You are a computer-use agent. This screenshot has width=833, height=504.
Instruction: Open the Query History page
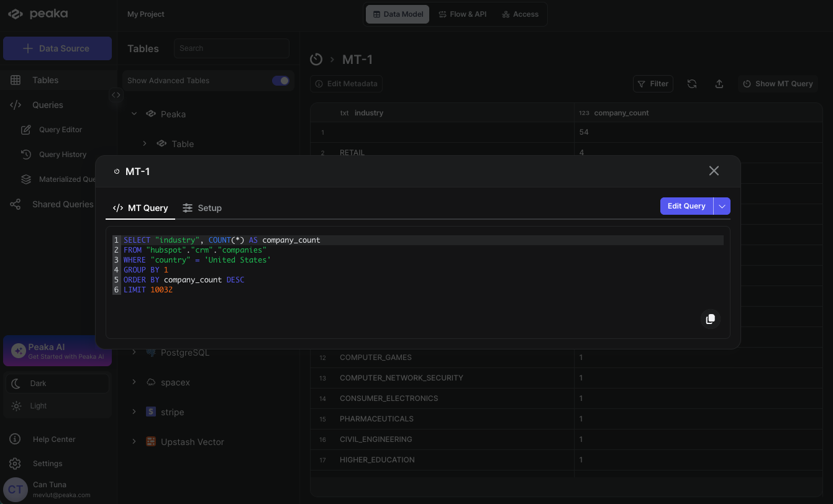coord(62,155)
